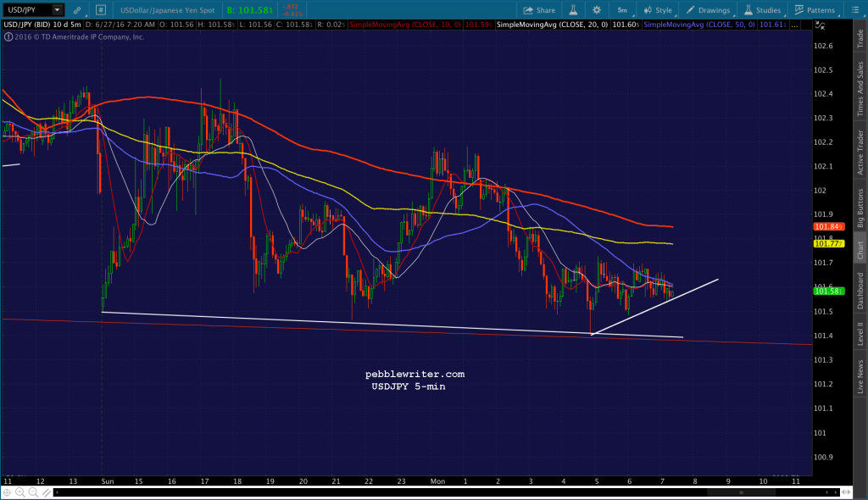
Task: Click the bid price B: 101.58
Action: click(x=250, y=10)
